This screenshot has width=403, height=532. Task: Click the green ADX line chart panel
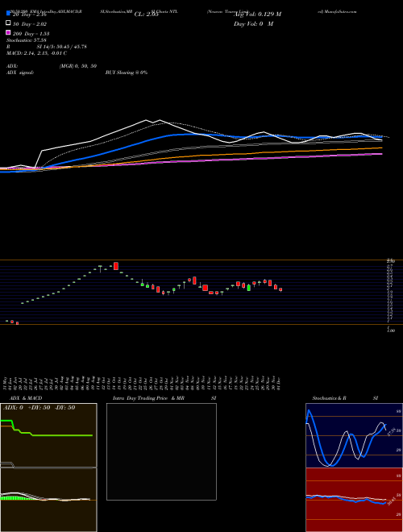point(48,435)
